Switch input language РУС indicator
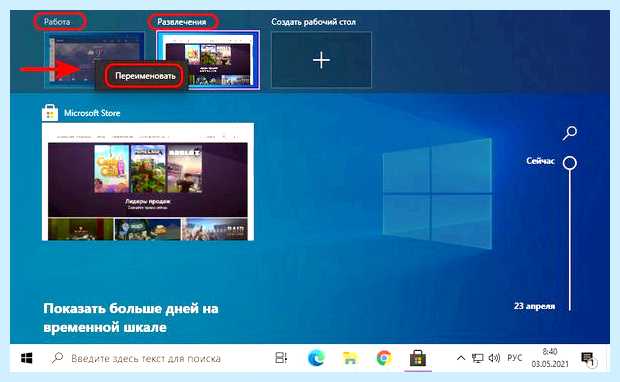The width and height of the screenshot is (620, 382). coord(514,358)
